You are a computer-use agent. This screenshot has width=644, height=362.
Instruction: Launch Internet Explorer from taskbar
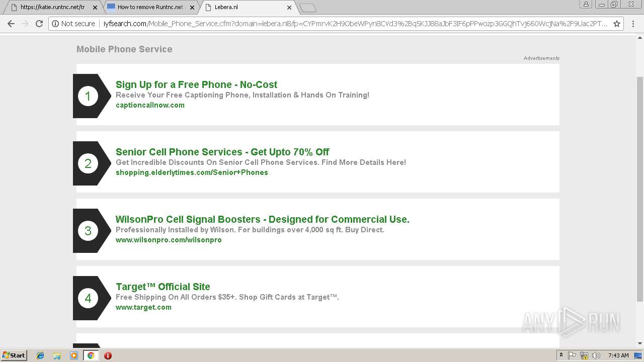(x=40, y=355)
